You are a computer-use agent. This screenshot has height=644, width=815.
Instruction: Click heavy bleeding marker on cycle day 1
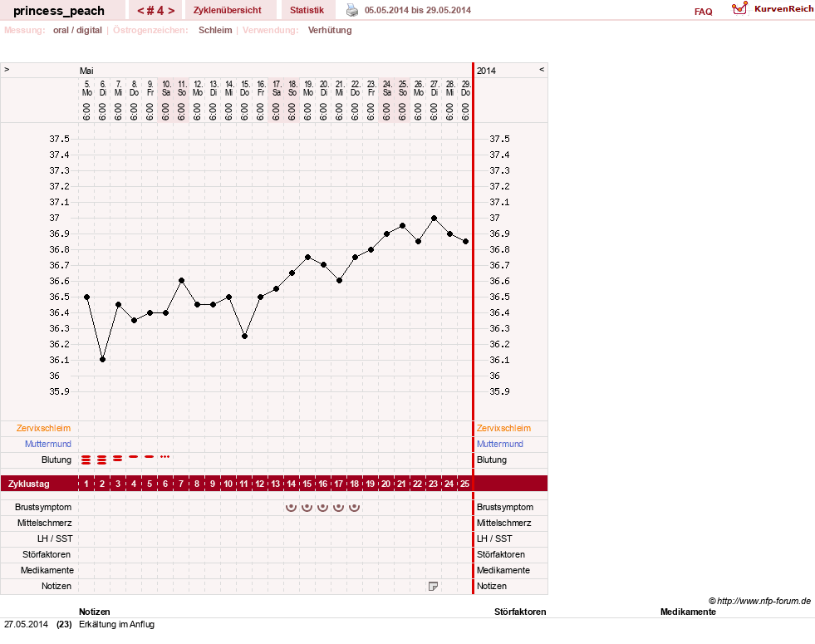tap(86, 460)
